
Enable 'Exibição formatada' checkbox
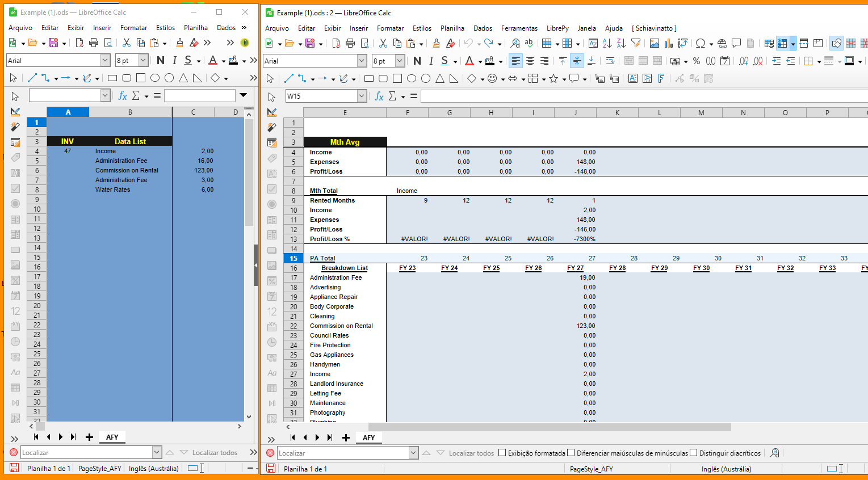point(502,453)
